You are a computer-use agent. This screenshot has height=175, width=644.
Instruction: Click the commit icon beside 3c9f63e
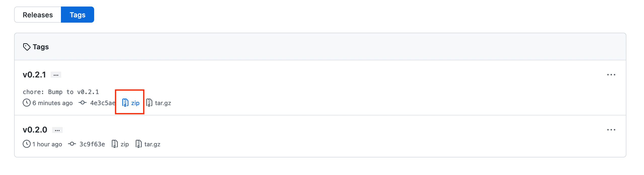click(x=72, y=144)
